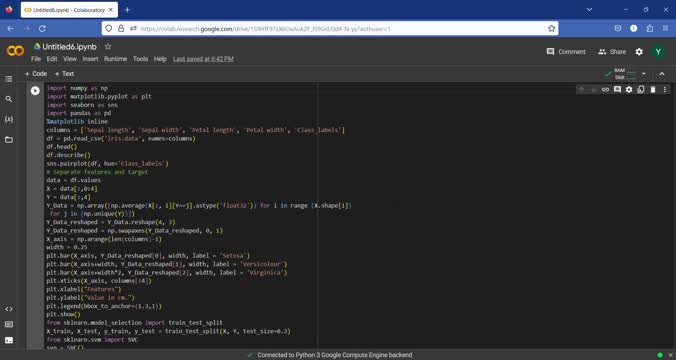
Task: Open the cell's more options menu
Action: (665, 90)
